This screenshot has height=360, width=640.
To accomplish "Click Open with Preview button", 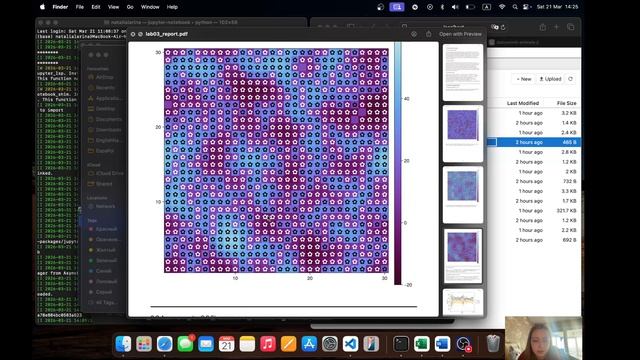I will pos(460,34).
